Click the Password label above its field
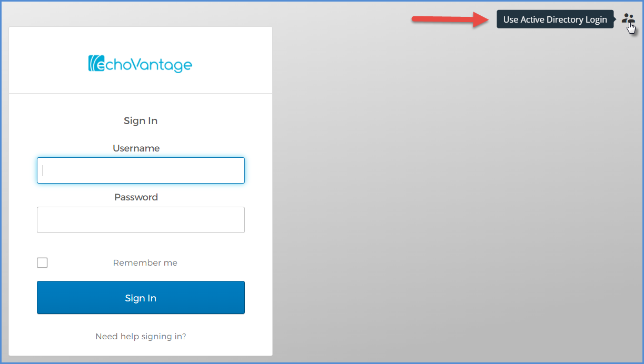The width and height of the screenshot is (644, 364). pyautogui.click(x=136, y=197)
